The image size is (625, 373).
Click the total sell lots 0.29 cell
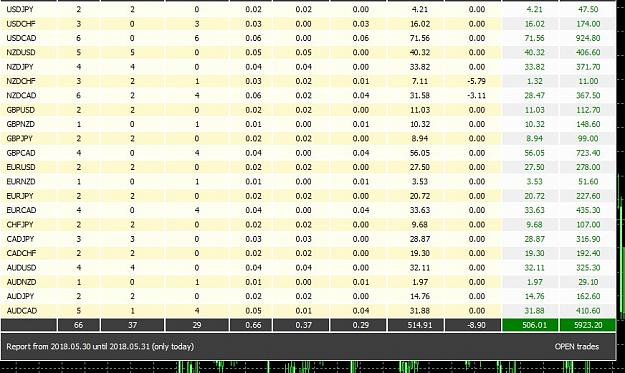click(x=358, y=325)
